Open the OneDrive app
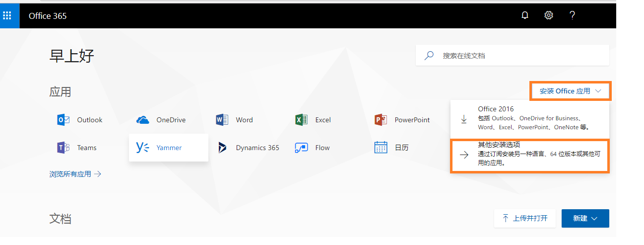 click(x=157, y=120)
